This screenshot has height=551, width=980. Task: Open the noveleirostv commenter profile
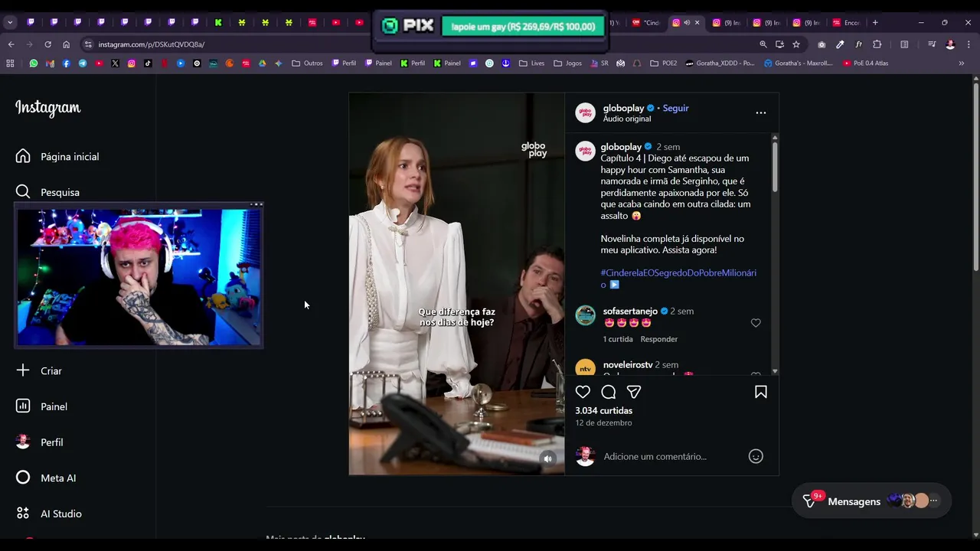coord(628,365)
